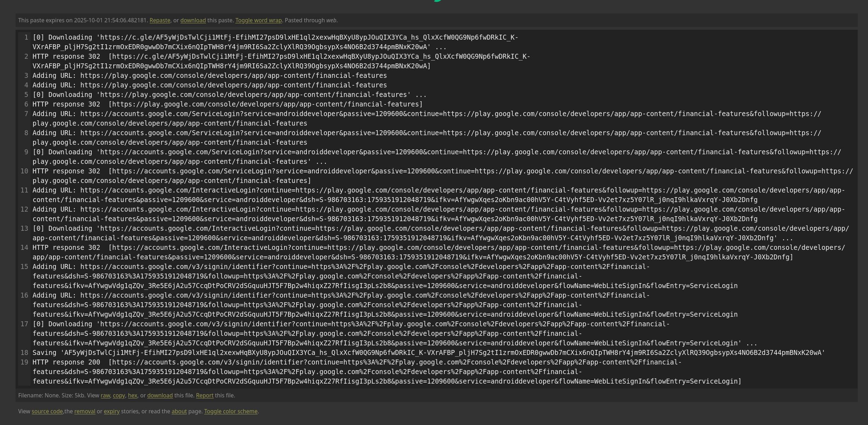The width and height of the screenshot is (868, 425).
Task: Click line number 11
Action: (x=24, y=190)
